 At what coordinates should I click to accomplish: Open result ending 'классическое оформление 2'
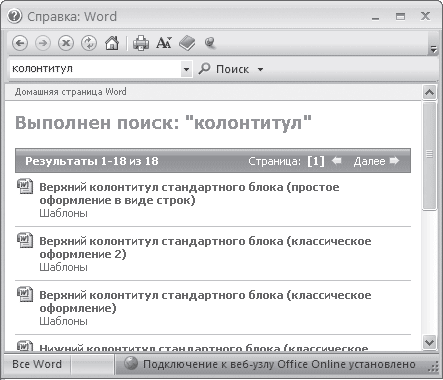point(205,248)
